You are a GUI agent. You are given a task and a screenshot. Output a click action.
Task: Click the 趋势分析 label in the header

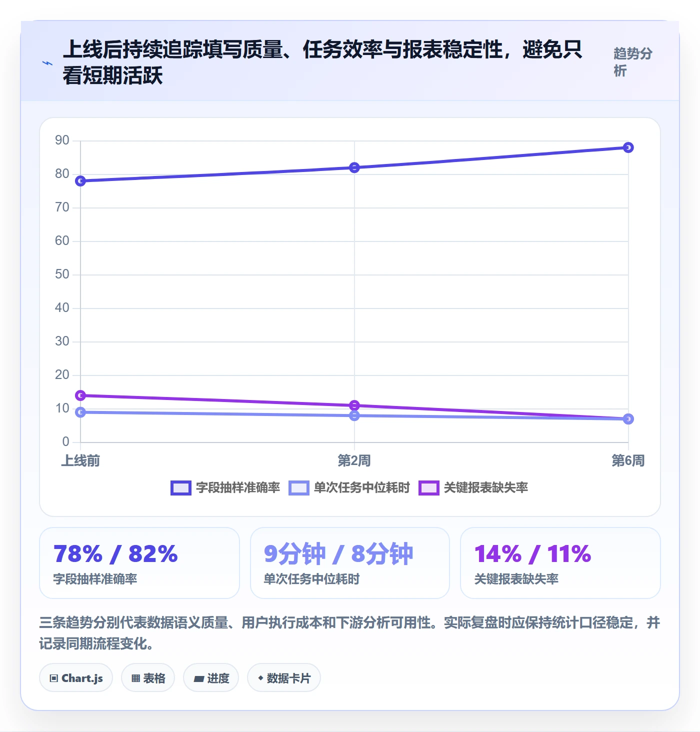tap(633, 62)
